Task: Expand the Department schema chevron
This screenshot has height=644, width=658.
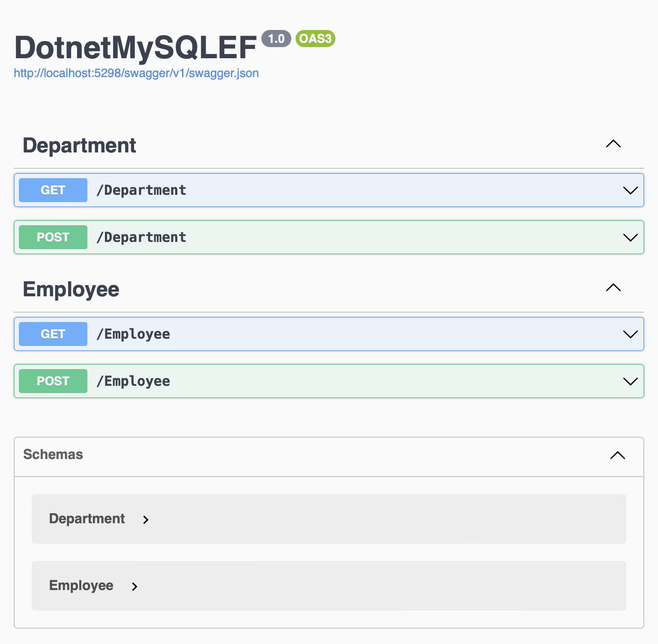Action: point(146,520)
